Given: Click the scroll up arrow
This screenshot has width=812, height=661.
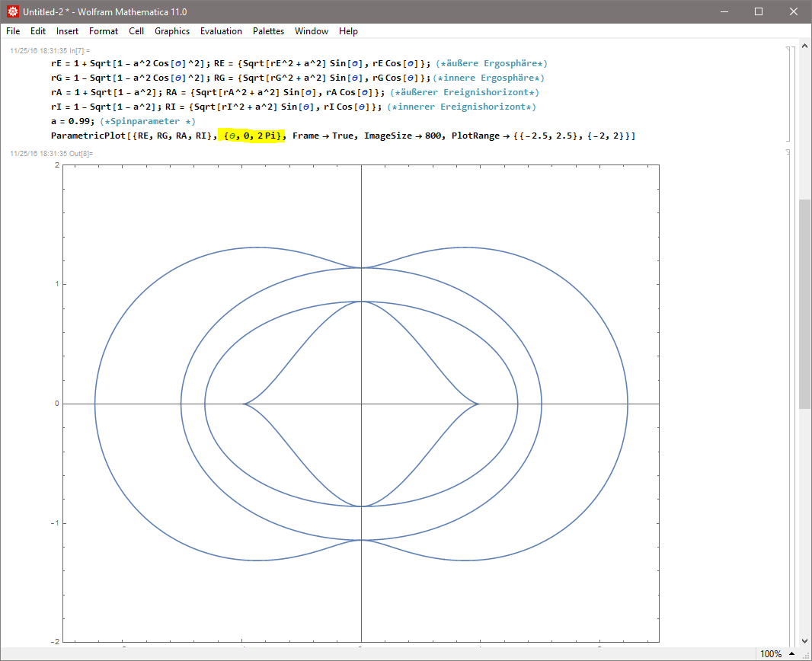Looking at the screenshot, I should pos(804,47).
